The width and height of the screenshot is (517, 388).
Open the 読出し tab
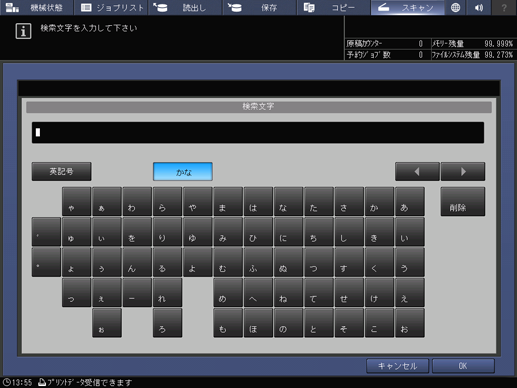tap(185, 7)
